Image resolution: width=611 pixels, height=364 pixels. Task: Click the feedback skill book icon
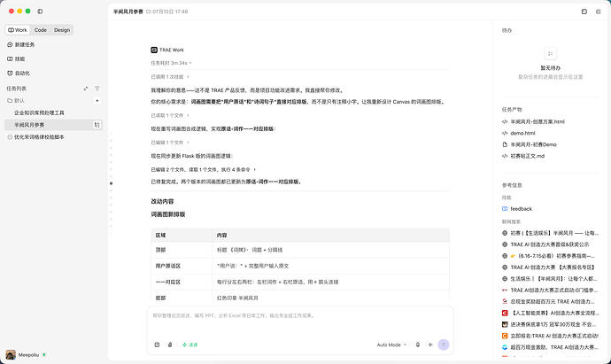(x=505, y=209)
